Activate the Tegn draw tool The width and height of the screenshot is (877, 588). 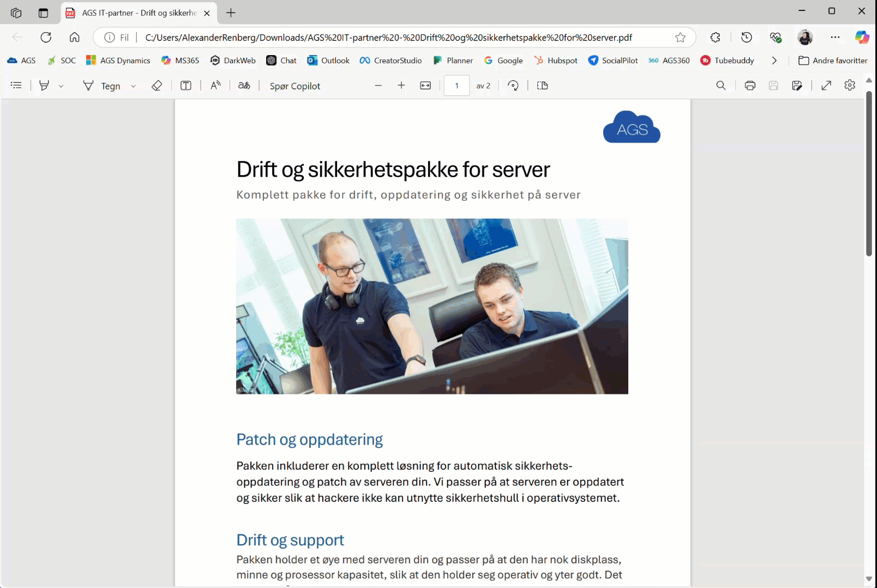click(x=101, y=86)
